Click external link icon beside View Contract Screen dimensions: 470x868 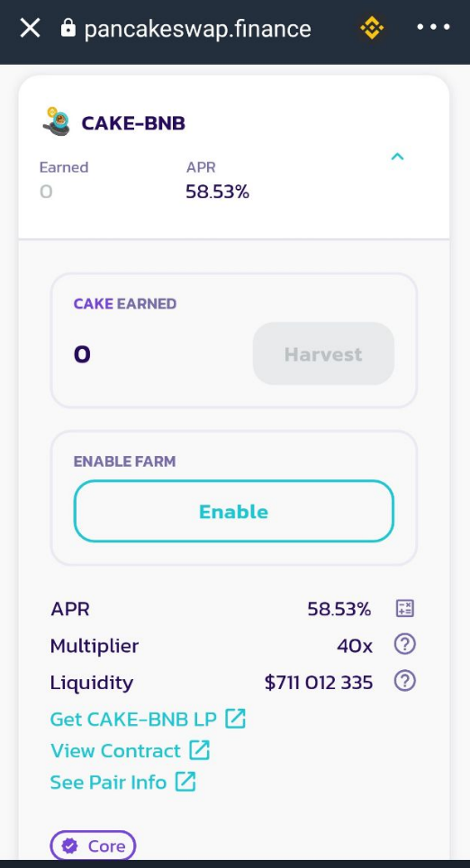(200, 750)
